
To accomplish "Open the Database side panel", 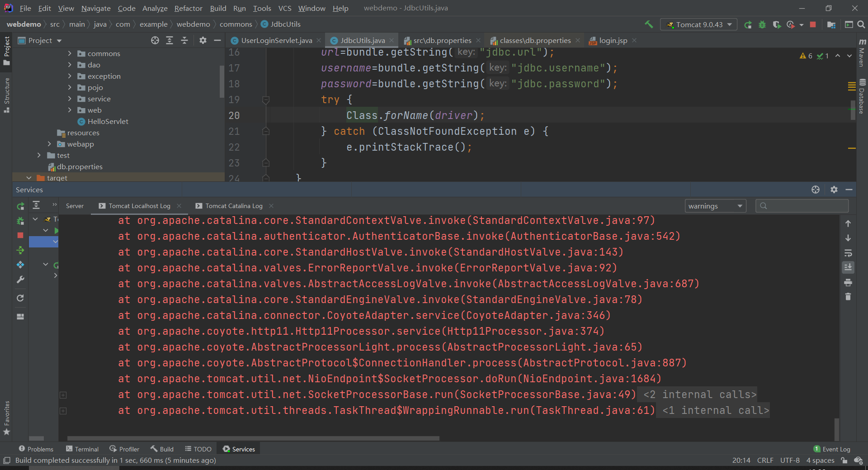I will click(x=862, y=96).
